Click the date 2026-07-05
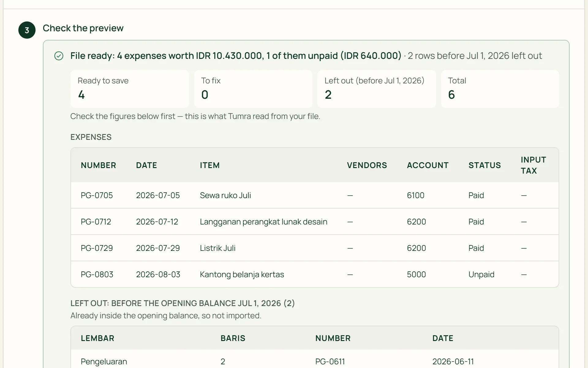The width and height of the screenshot is (588, 368). click(x=158, y=195)
